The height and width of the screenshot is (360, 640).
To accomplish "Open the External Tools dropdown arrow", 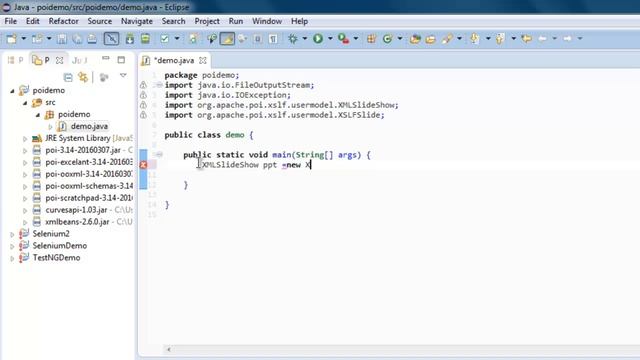I will tap(356, 39).
